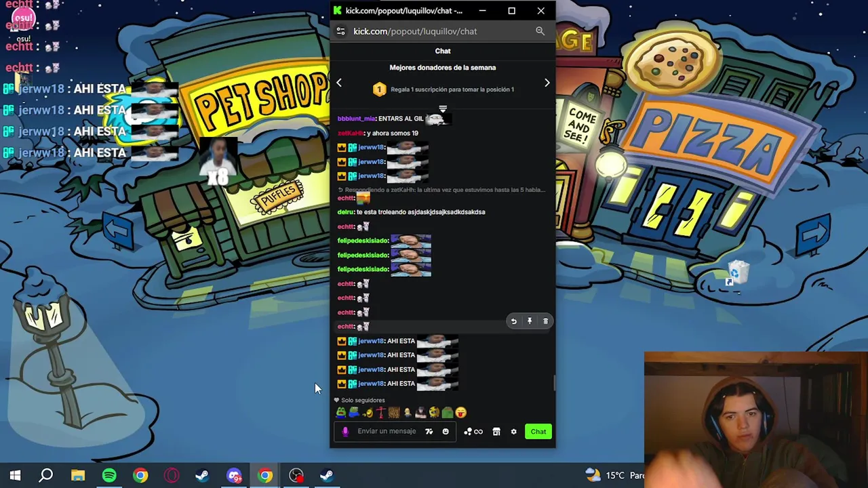Screen dimensions: 868x488
Task: Select the kick.com popout chat URL
Action: (415, 31)
